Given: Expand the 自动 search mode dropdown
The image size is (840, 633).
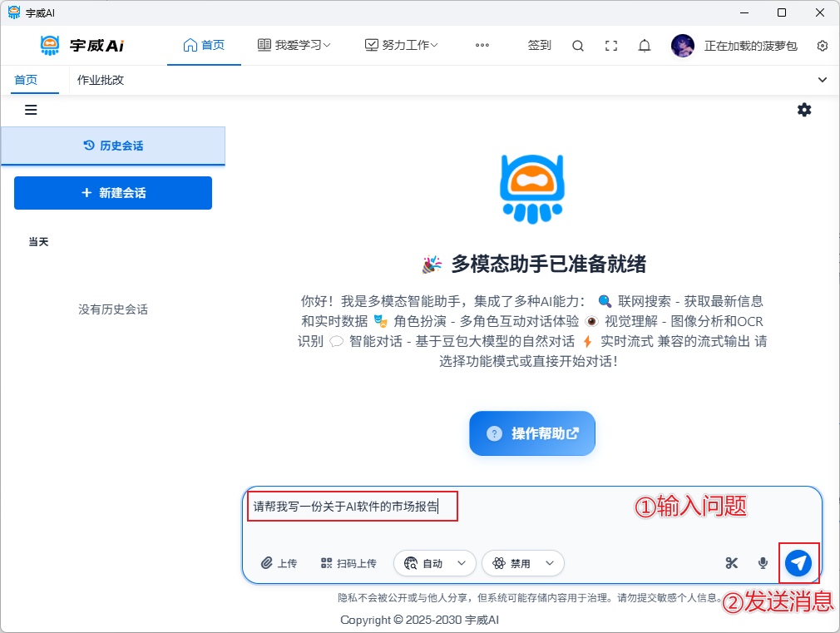Looking at the screenshot, I should [434, 563].
